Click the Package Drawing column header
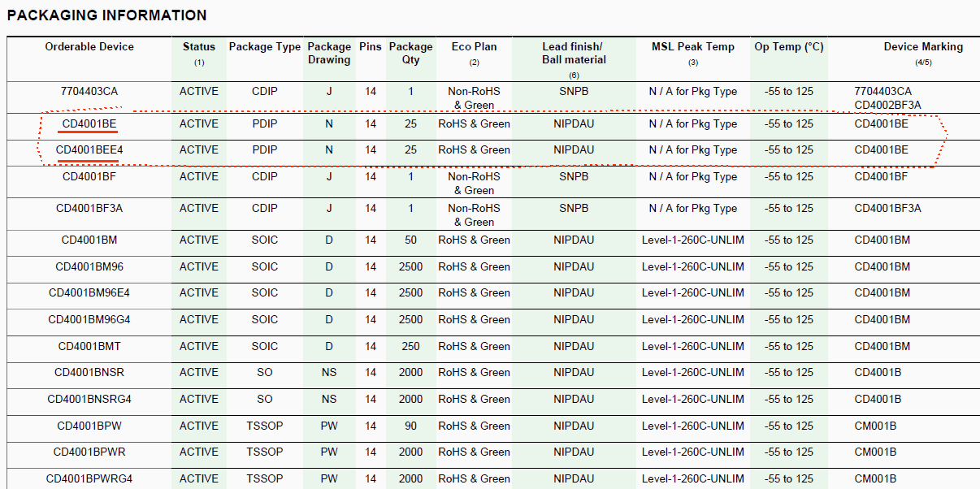980x489 pixels. (329, 54)
